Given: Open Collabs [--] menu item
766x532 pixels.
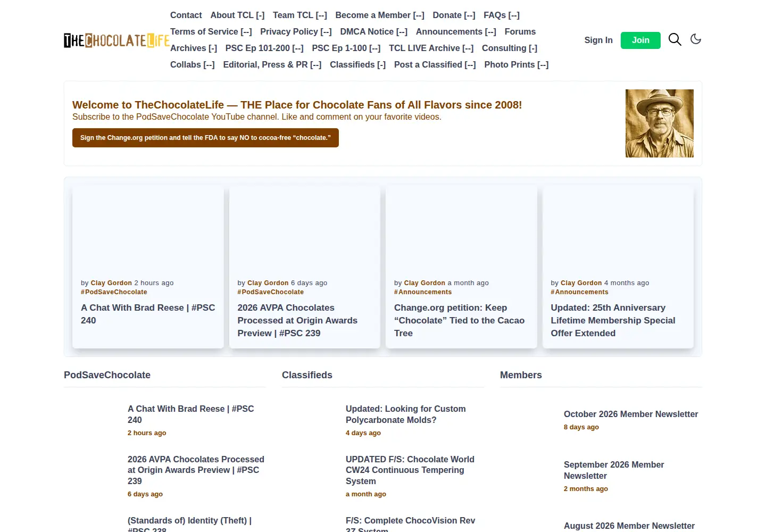Looking at the screenshot, I should pos(193,65).
